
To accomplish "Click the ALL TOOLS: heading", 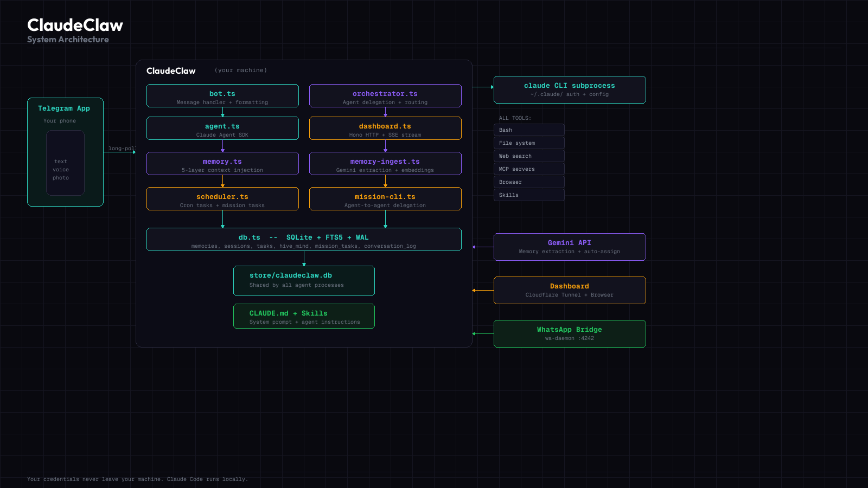I will click(x=515, y=118).
